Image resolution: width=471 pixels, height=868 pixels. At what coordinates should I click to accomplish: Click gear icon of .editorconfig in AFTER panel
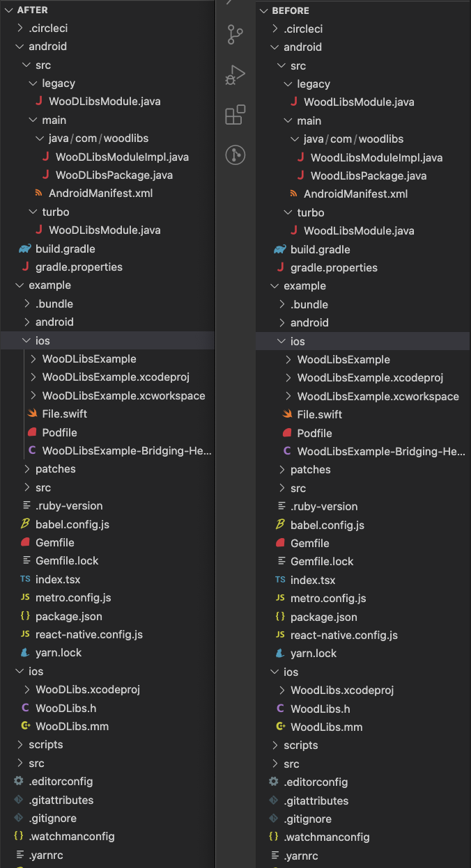tap(19, 781)
